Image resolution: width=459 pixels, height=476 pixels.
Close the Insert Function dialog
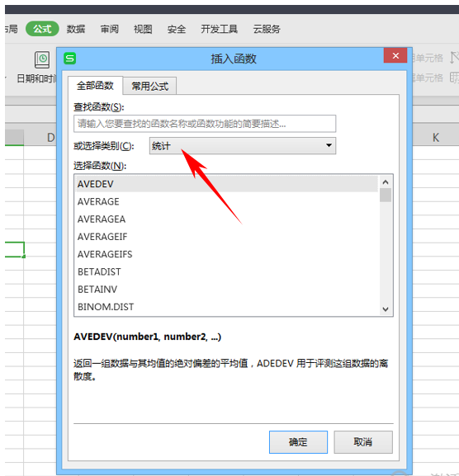395,55
